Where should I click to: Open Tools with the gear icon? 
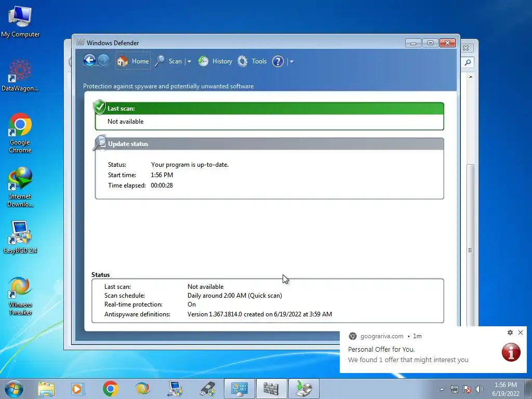click(x=252, y=61)
